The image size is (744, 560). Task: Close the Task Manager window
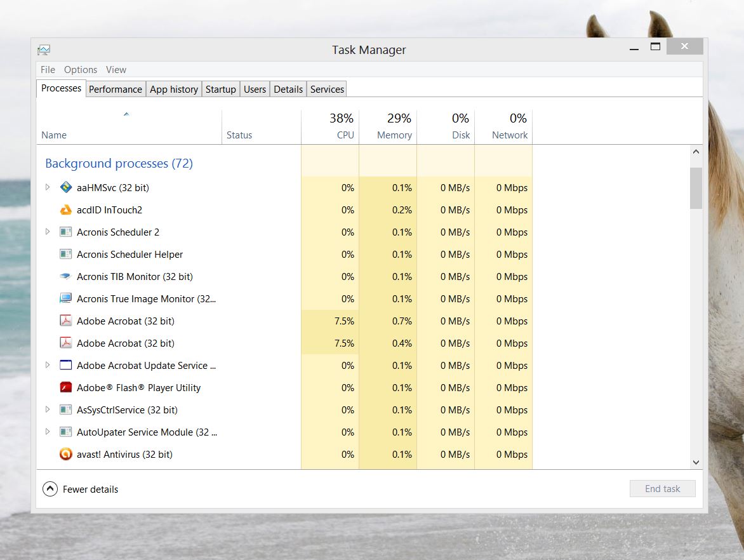pyautogui.click(x=684, y=46)
